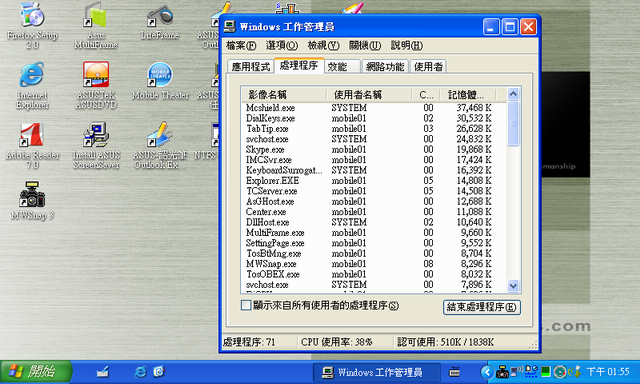The width and height of the screenshot is (640, 384).
Task: Launch Outlook Express from quick launch bar
Action: [x=159, y=372]
